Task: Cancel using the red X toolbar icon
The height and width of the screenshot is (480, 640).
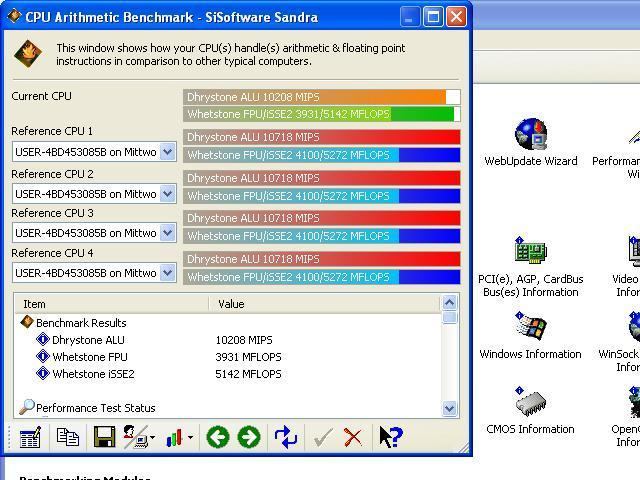Action: click(353, 437)
